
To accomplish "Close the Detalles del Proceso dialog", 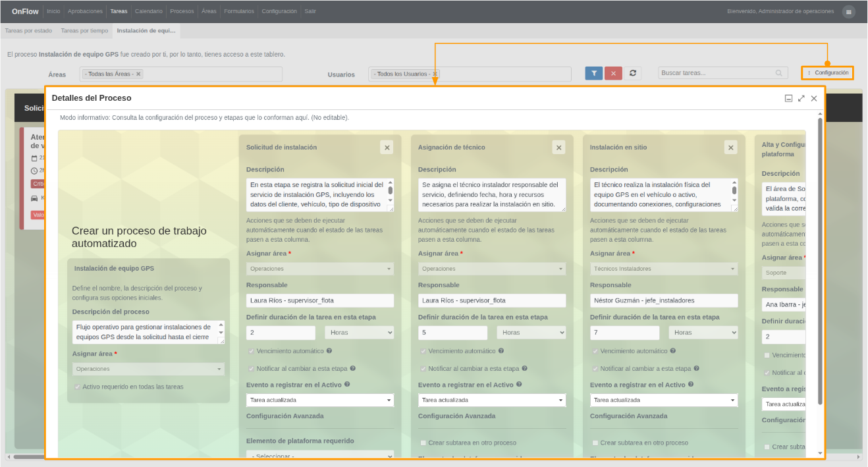I will [x=814, y=98].
